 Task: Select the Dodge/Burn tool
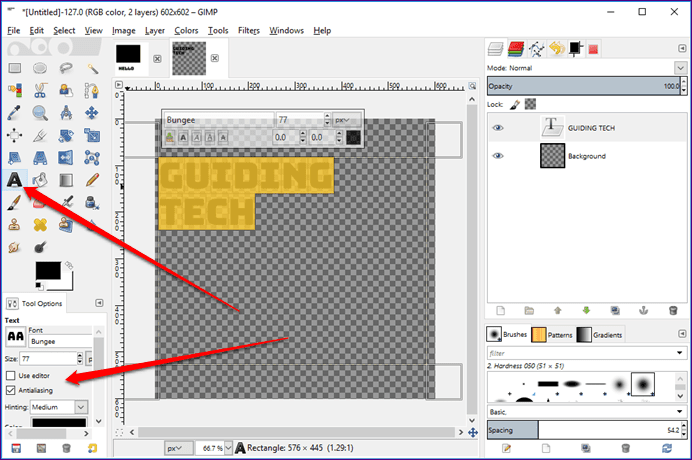tap(40, 247)
